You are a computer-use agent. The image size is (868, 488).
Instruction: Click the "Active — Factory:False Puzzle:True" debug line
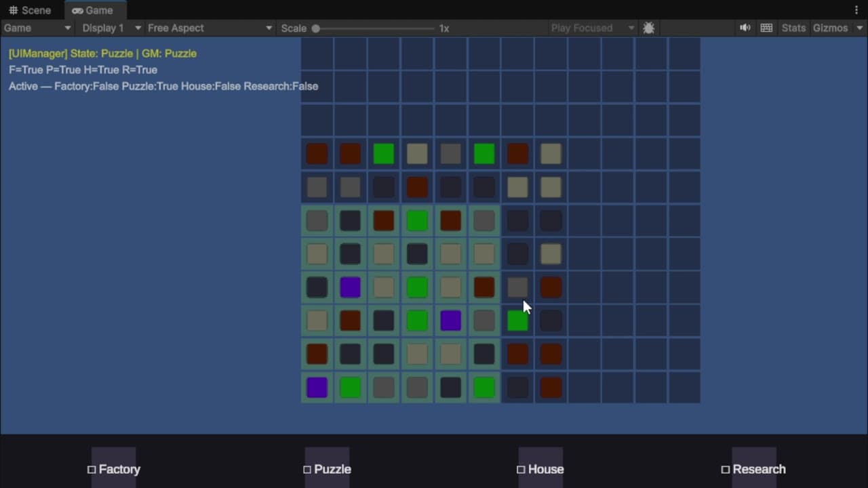tap(163, 86)
